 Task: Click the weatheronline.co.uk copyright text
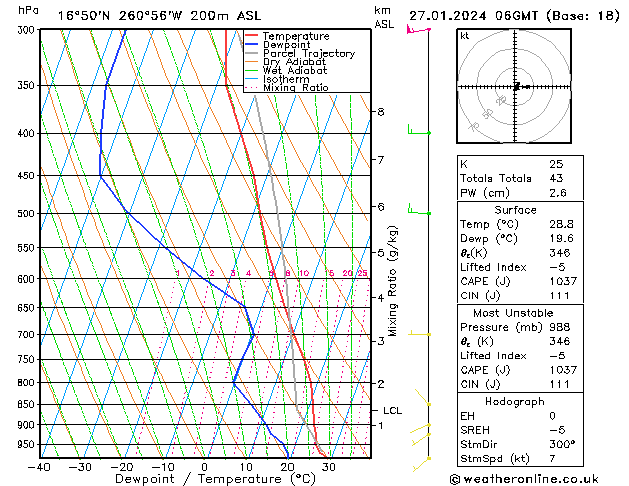tap(525, 479)
